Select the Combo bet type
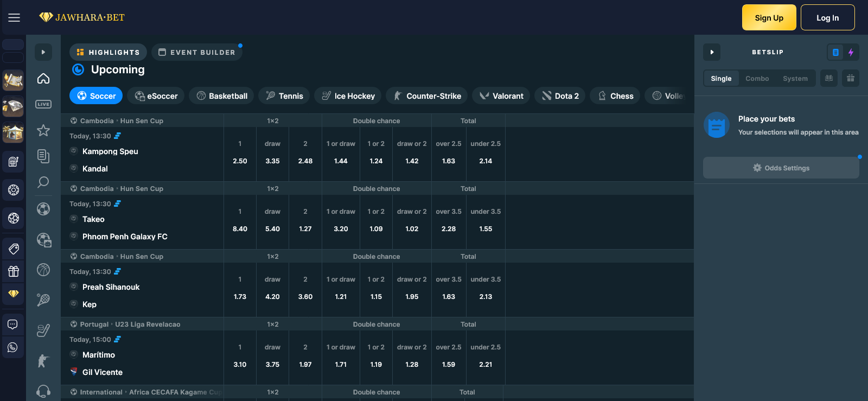The image size is (868, 401). (757, 78)
